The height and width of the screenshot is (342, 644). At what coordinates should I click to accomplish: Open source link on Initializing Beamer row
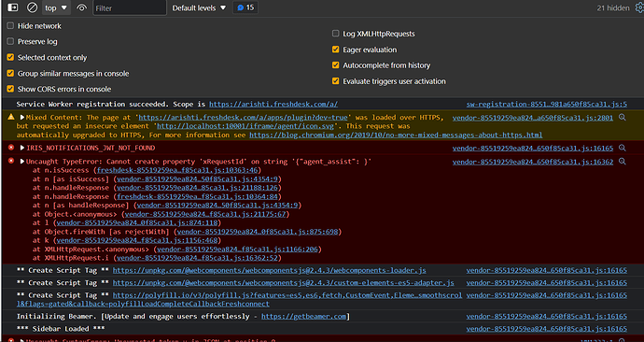point(547,317)
